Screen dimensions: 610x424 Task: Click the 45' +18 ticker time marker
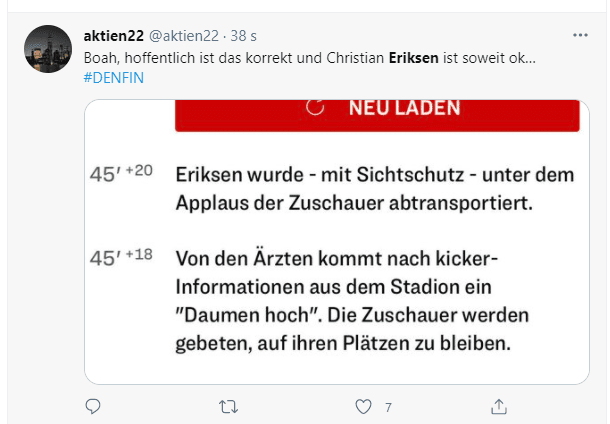click(x=122, y=256)
